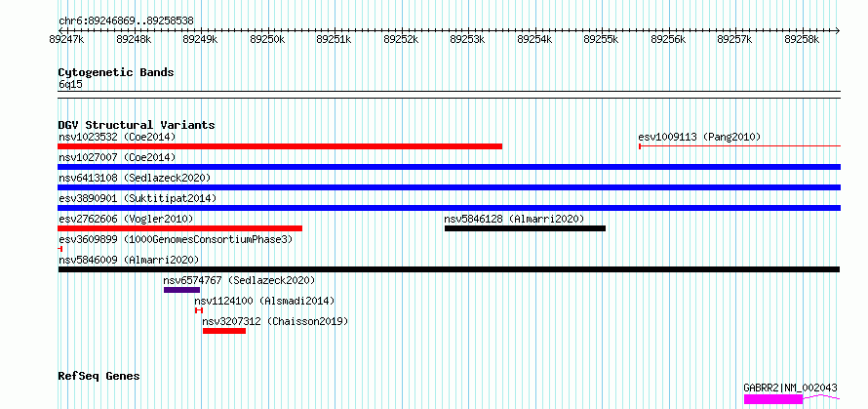Open nsv3207312 (Chaisson2019) label
This screenshot has width=868, height=409.
[275, 321]
